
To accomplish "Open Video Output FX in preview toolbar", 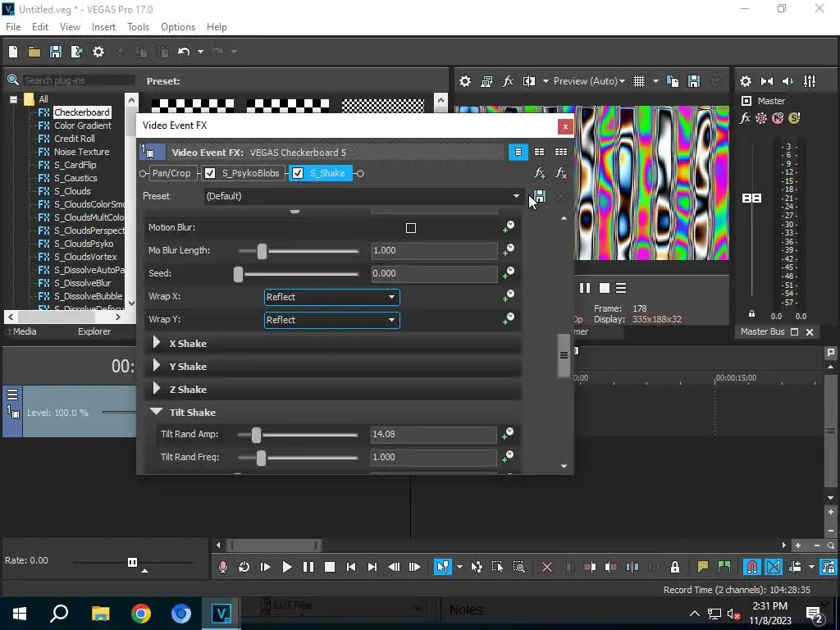I will coord(508,81).
